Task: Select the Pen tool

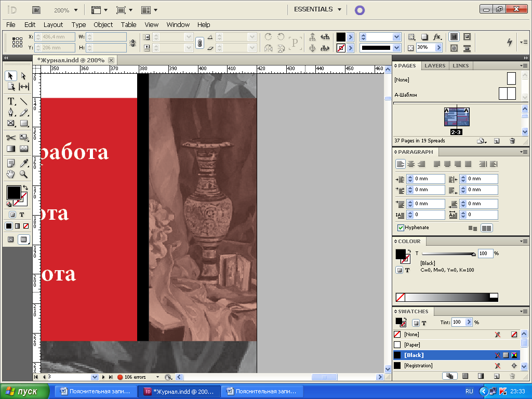Action: [x=11, y=112]
